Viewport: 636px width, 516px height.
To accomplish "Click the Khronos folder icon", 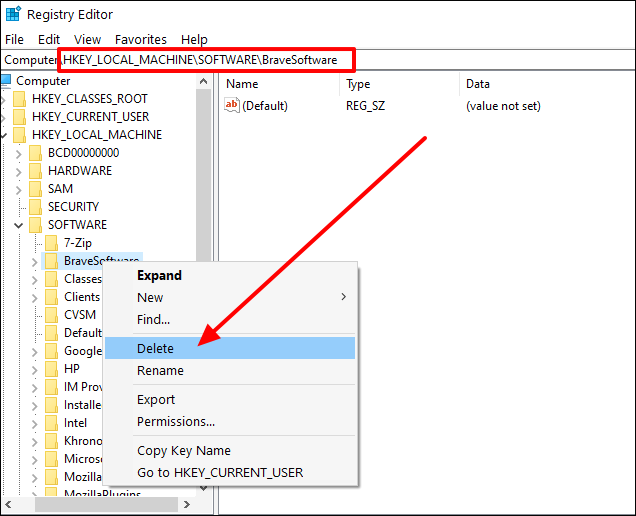I will point(51,441).
